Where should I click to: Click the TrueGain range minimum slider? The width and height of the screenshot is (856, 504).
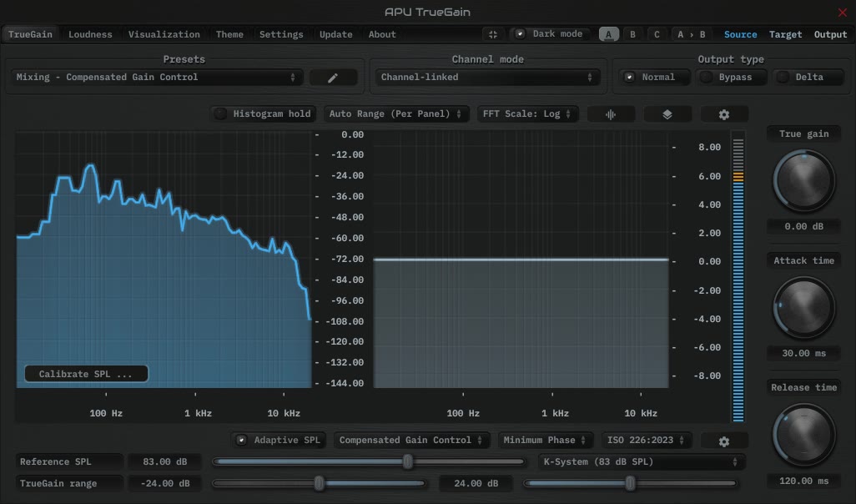tap(320, 483)
